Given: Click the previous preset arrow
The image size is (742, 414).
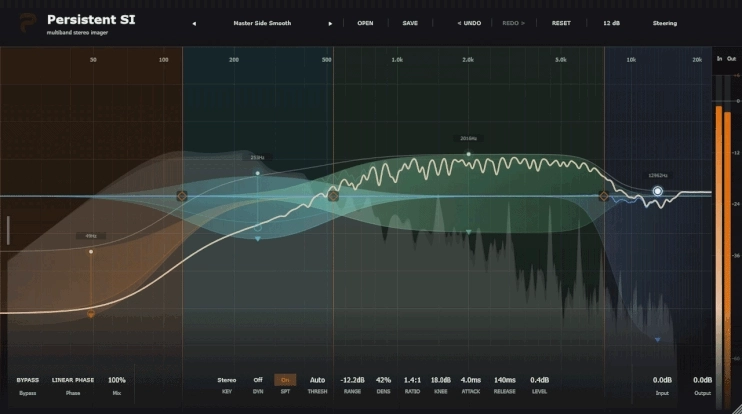Looking at the screenshot, I should coord(194,24).
